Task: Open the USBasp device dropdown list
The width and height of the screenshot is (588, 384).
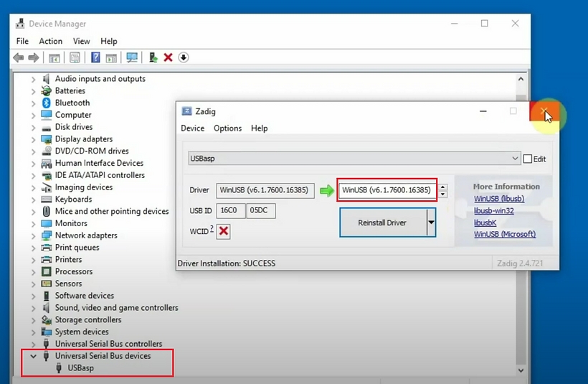Action: (x=515, y=159)
